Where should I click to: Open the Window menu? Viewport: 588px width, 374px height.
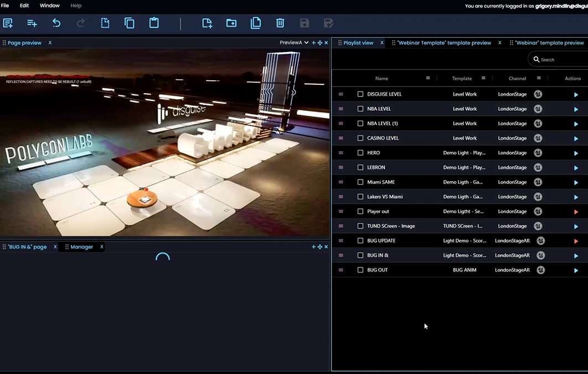coord(49,6)
